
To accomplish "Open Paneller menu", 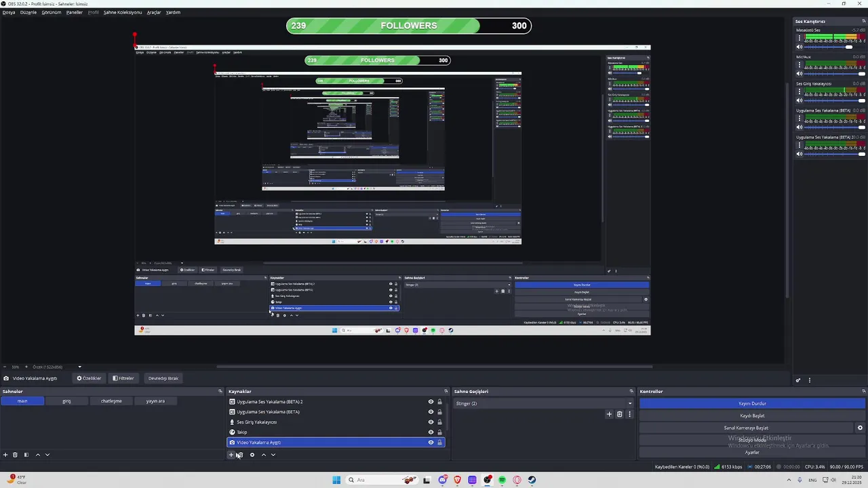I will pos(75,12).
